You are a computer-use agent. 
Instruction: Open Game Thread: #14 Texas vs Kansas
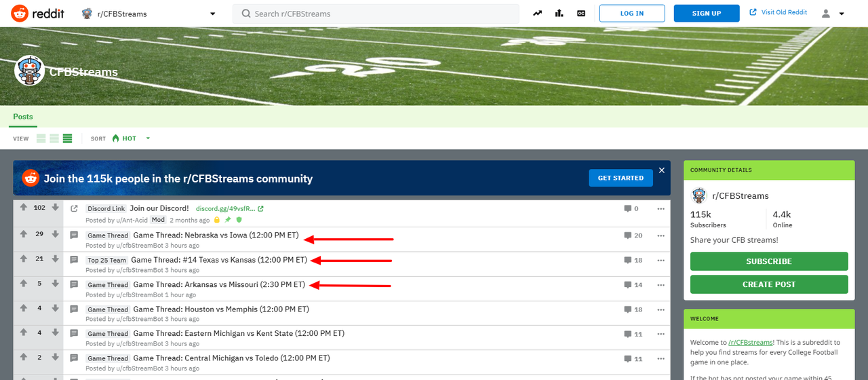click(x=219, y=260)
